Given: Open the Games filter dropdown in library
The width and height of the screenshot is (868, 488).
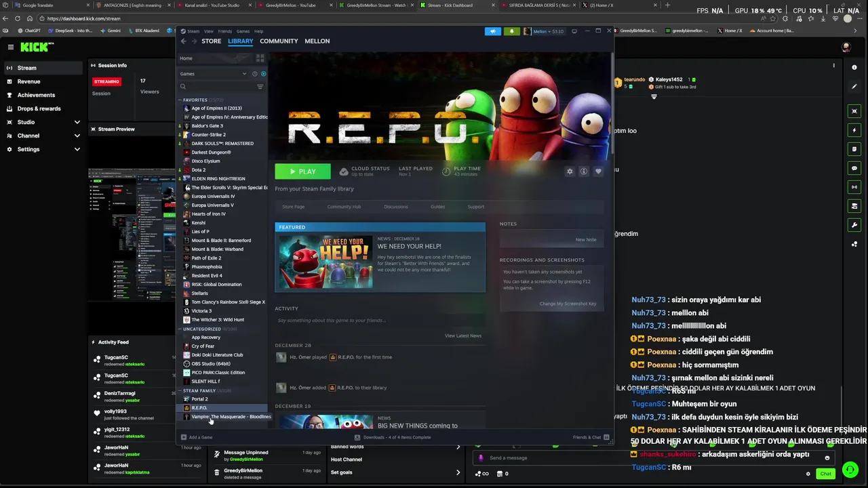Looking at the screenshot, I should coord(214,74).
